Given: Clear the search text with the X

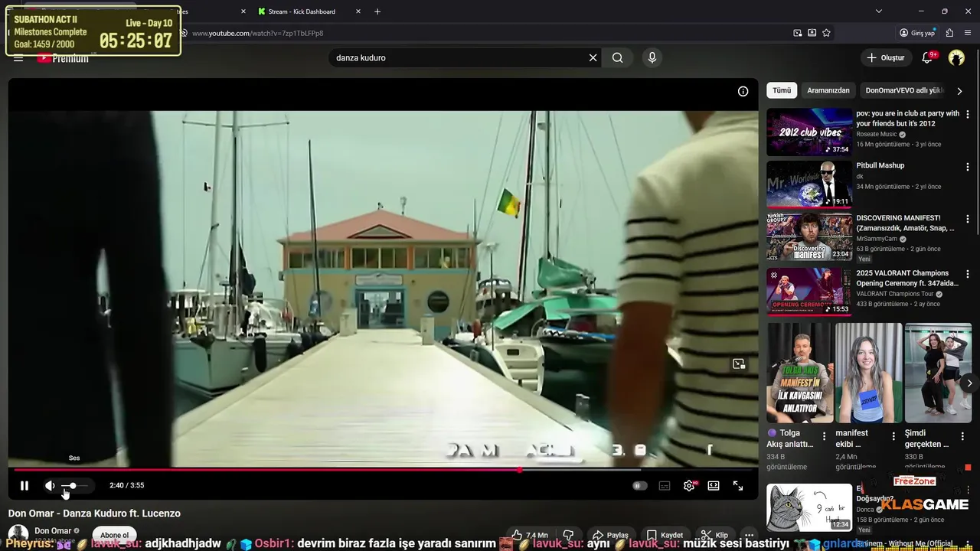Looking at the screenshot, I should coord(593,57).
